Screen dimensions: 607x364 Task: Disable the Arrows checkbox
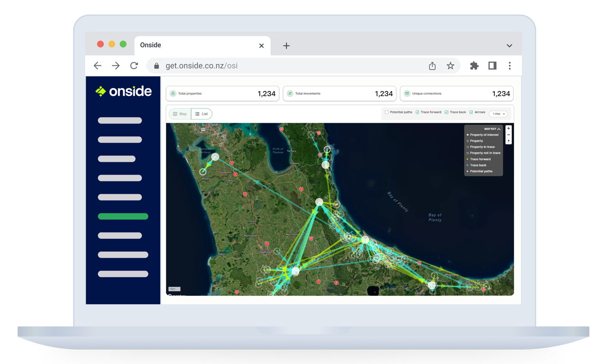tap(471, 112)
